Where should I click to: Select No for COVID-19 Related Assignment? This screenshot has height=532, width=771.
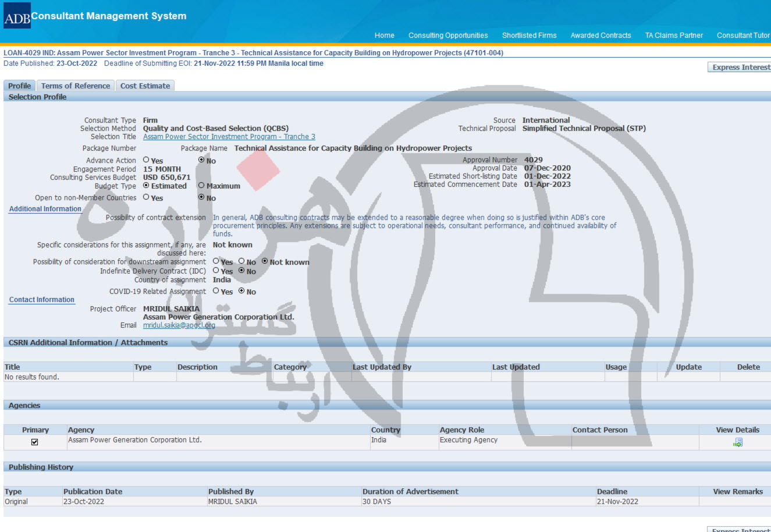241,291
